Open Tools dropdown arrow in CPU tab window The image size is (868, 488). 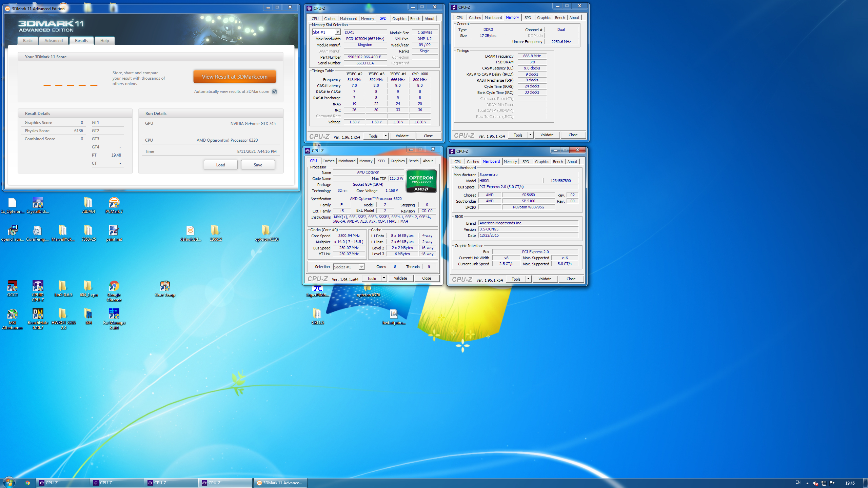pos(384,278)
